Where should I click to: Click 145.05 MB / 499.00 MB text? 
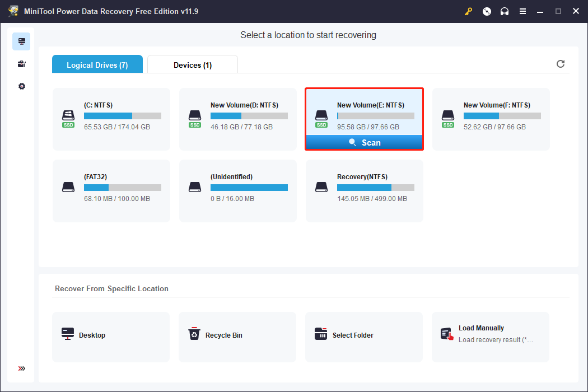[372, 198]
